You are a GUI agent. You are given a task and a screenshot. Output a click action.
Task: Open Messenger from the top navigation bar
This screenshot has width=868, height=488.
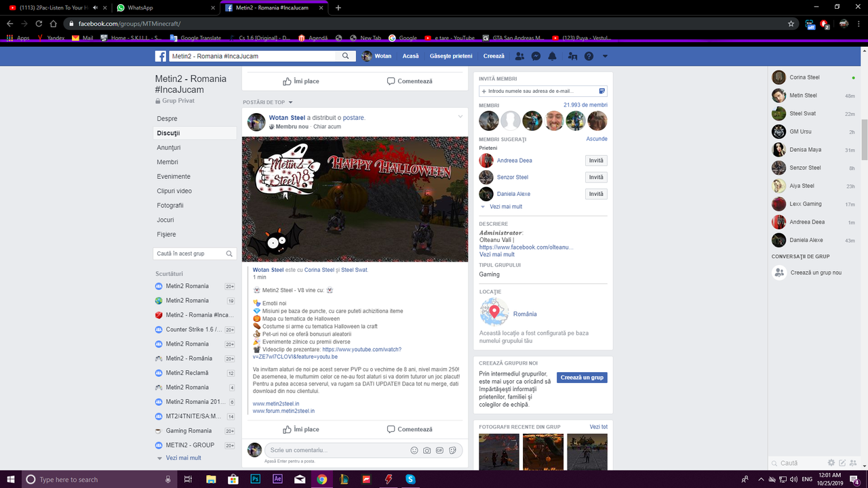click(536, 56)
